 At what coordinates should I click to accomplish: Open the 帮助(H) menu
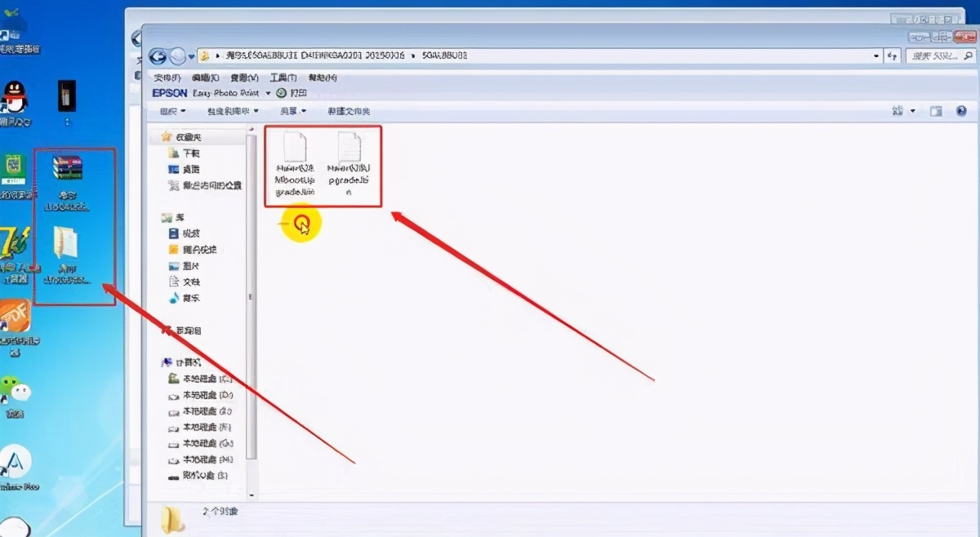(x=323, y=78)
